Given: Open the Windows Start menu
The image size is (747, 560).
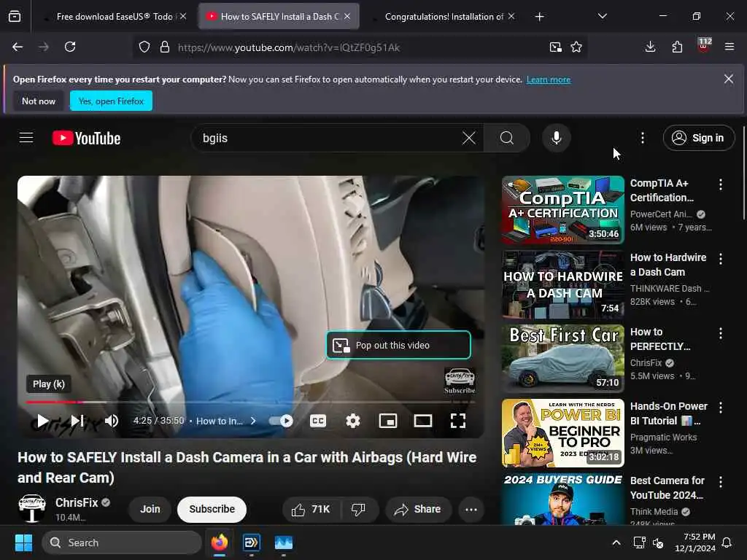Looking at the screenshot, I should 23,542.
